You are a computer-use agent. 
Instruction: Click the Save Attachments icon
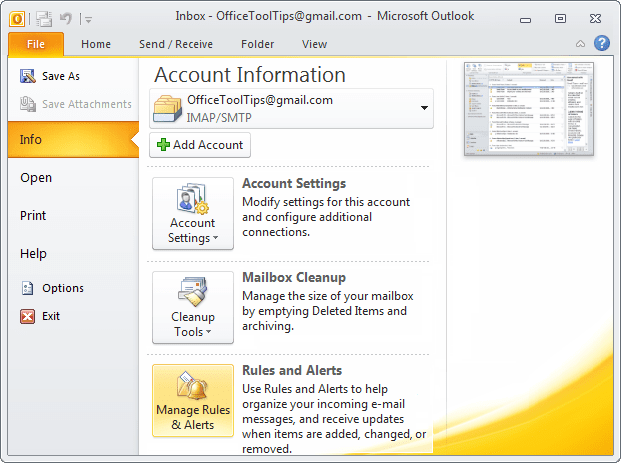[28, 104]
